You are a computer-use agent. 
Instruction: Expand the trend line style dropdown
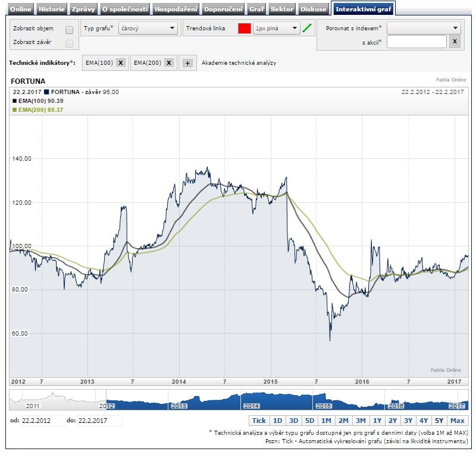point(276,28)
